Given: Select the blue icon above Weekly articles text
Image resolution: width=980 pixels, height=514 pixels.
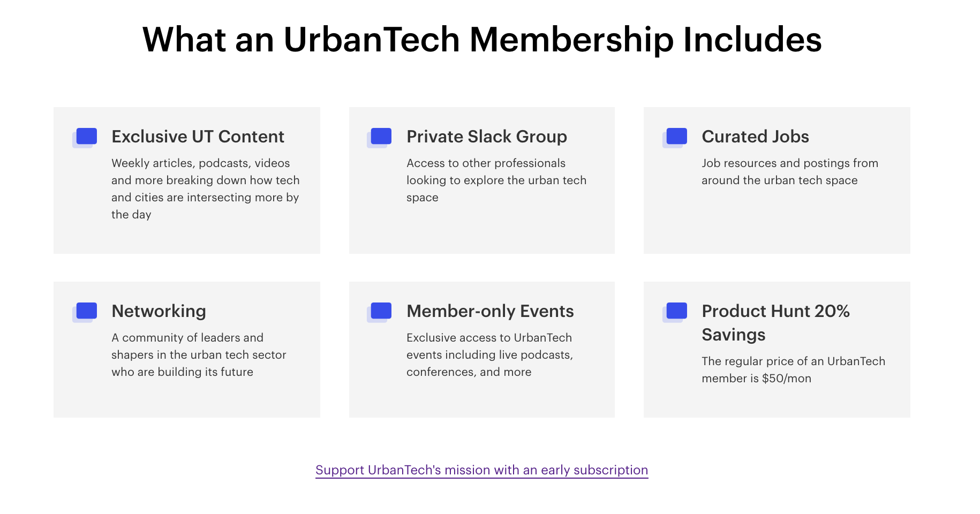Looking at the screenshot, I should point(86,137).
